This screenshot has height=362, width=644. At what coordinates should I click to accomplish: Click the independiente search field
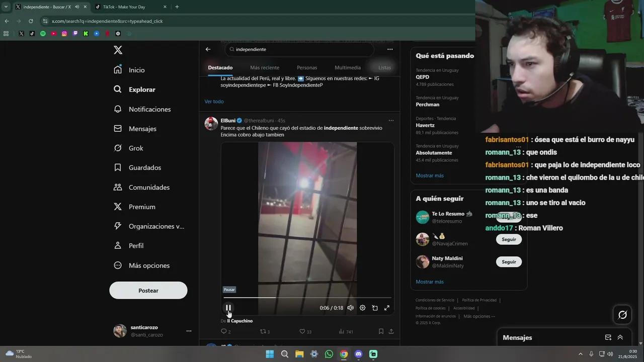pyautogui.click(x=300, y=49)
